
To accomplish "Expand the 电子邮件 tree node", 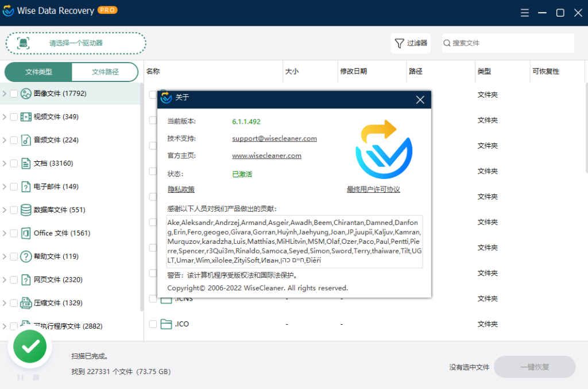I will coord(4,186).
